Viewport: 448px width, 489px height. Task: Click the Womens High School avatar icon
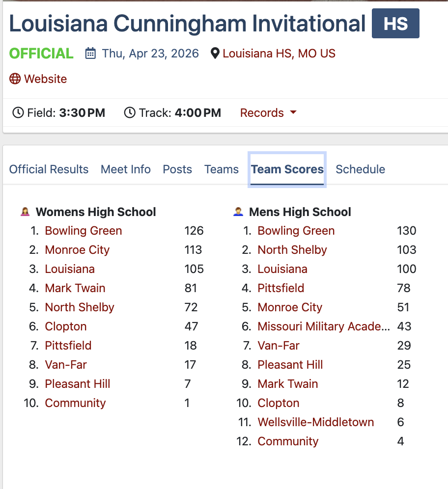[x=25, y=212]
